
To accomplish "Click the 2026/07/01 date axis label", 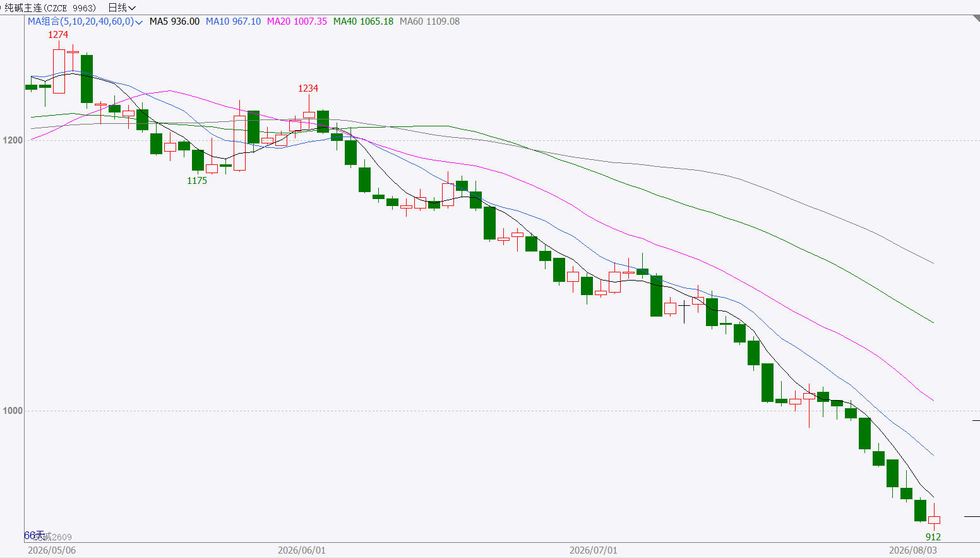I will (594, 550).
